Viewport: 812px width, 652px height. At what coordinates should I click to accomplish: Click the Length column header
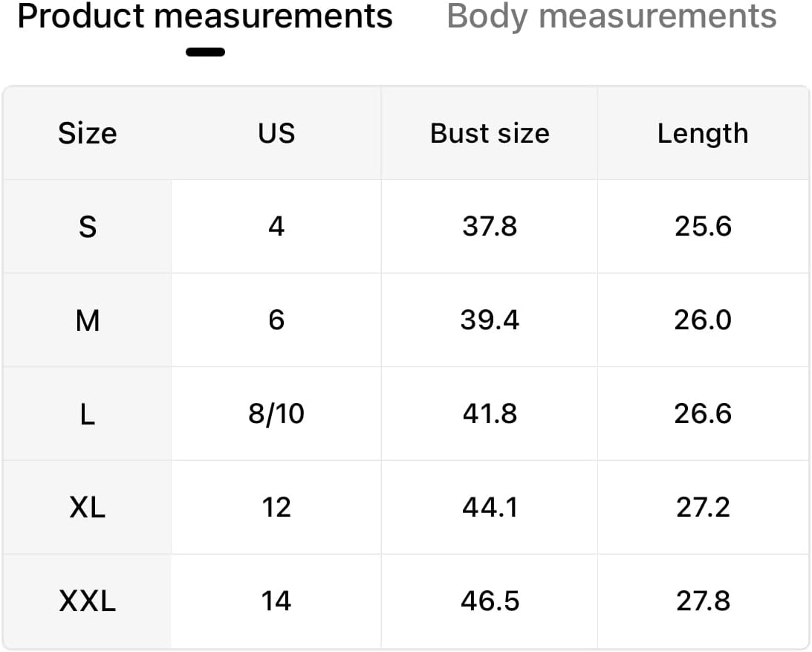[x=703, y=134]
